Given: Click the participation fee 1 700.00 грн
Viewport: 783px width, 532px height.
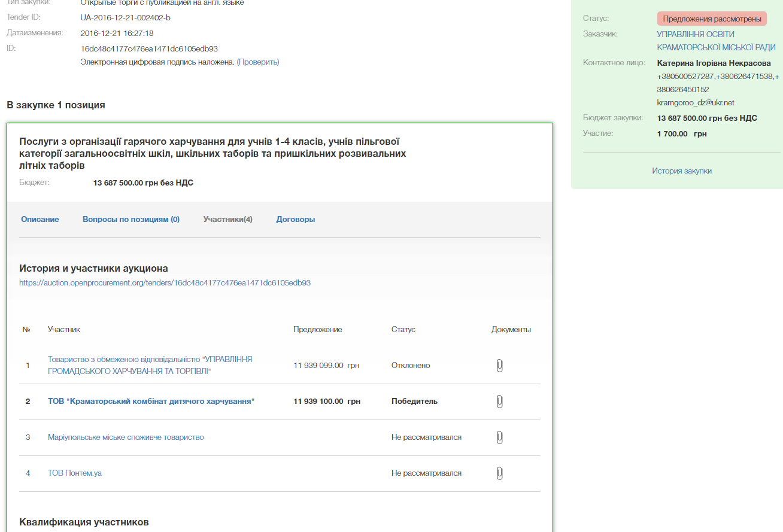Looking at the screenshot, I should pyautogui.click(x=682, y=134).
